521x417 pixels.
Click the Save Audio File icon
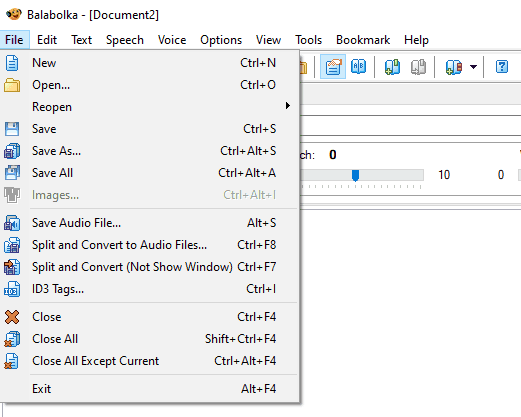click(x=12, y=223)
